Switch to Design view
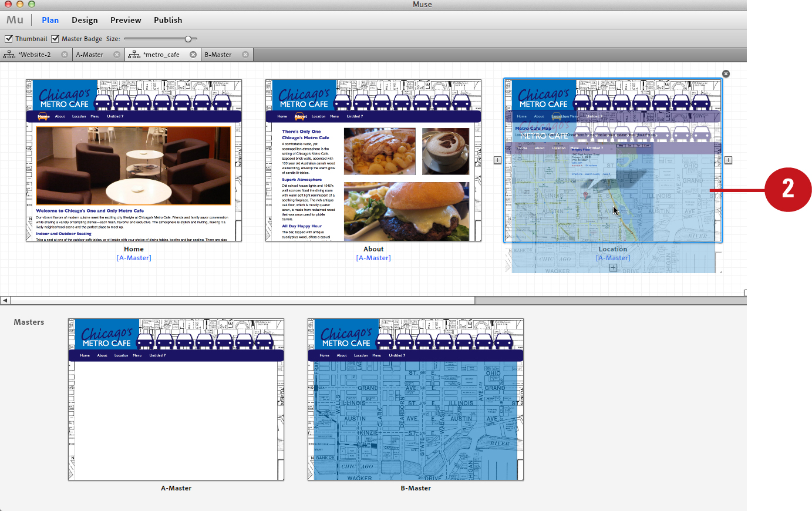The height and width of the screenshot is (511, 812). [85, 20]
